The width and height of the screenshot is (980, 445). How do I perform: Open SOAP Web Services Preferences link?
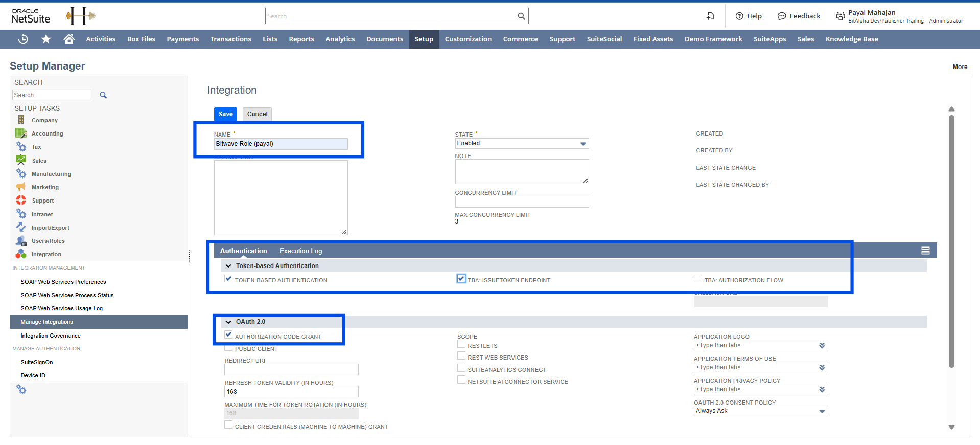63,282
